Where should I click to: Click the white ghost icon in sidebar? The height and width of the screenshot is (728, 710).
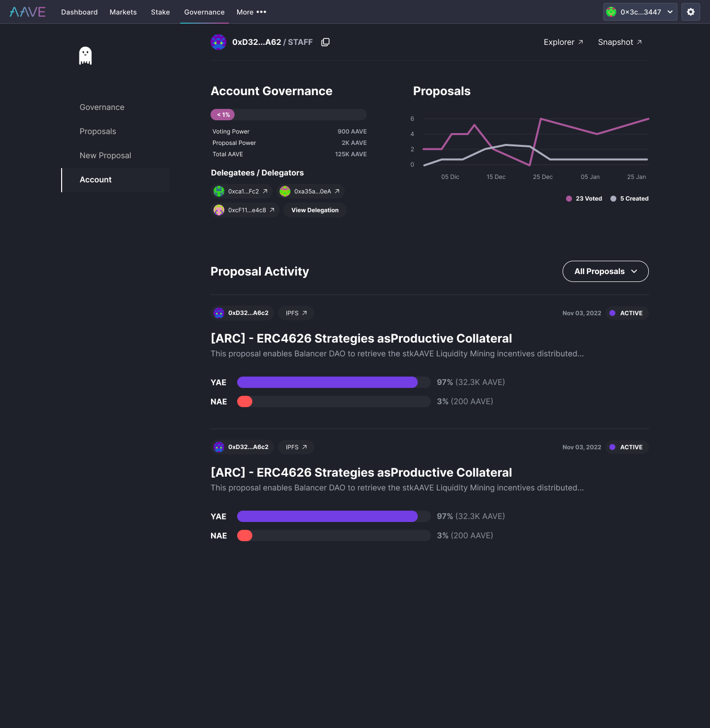(x=85, y=56)
